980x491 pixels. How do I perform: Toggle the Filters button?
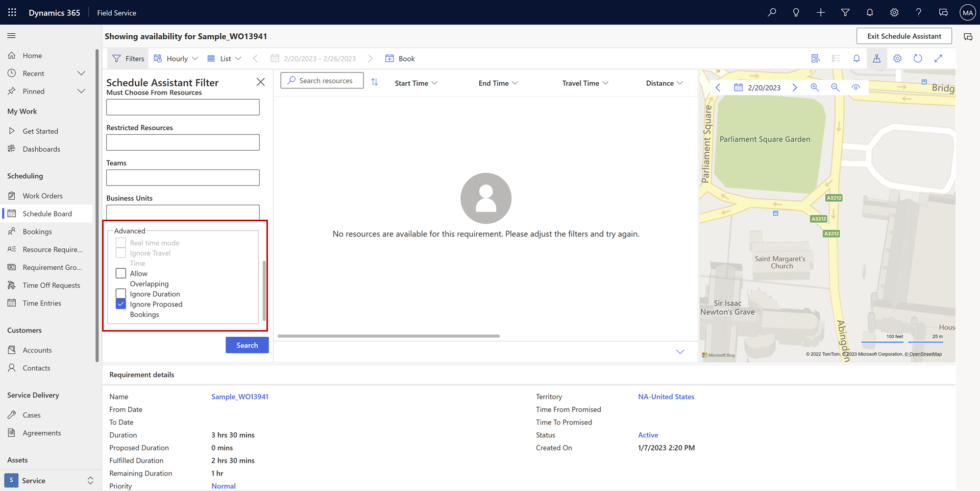pos(128,58)
